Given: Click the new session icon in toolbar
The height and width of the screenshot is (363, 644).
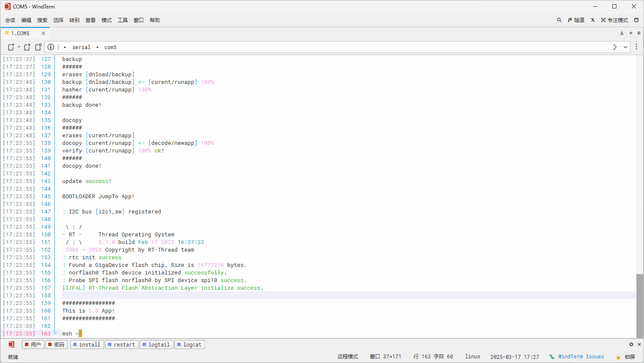Looking at the screenshot, I should (x=11, y=47).
